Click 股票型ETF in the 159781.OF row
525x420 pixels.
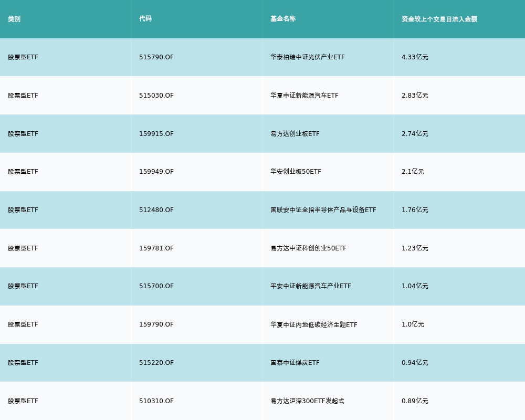pos(23,248)
